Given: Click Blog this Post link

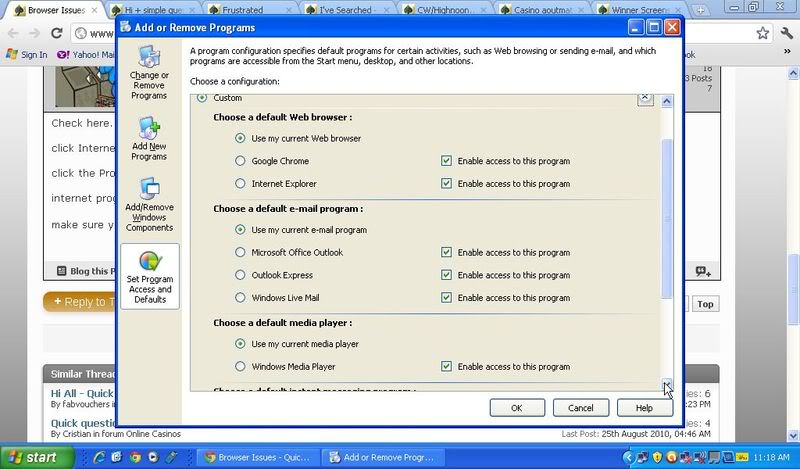Looking at the screenshot, I should [88, 271].
